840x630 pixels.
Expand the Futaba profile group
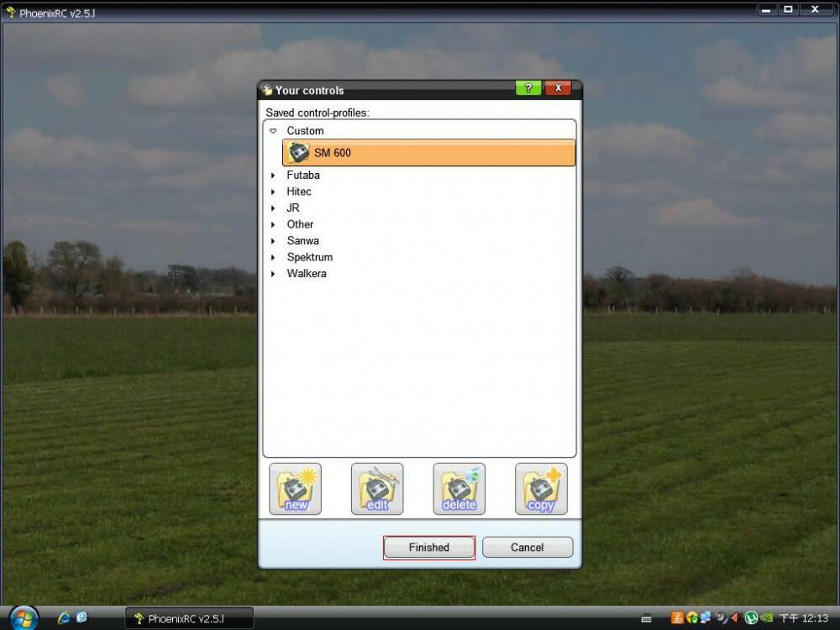pyautogui.click(x=273, y=176)
